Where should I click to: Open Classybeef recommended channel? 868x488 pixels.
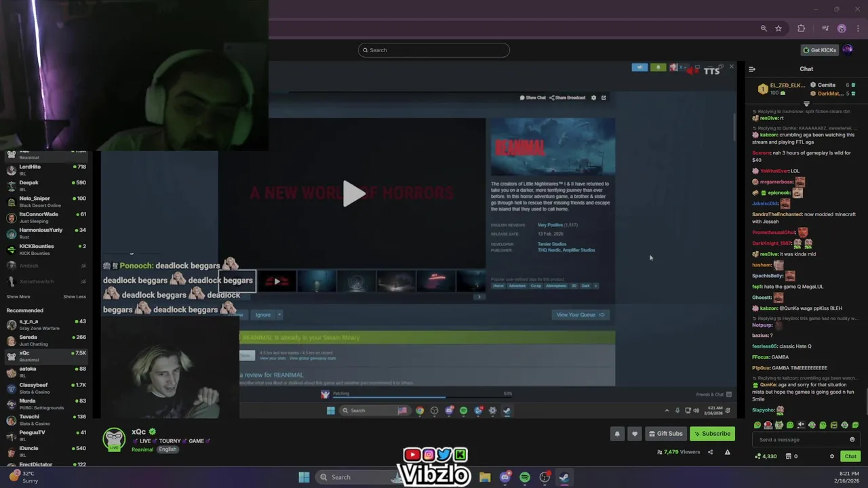pyautogui.click(x=46, y=388)
